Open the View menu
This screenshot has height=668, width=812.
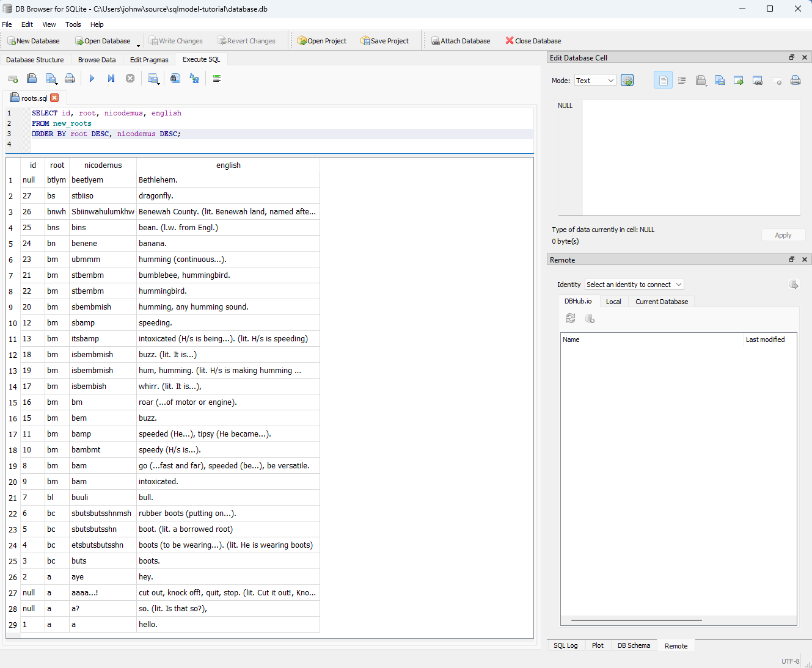[x=49, y=24]
